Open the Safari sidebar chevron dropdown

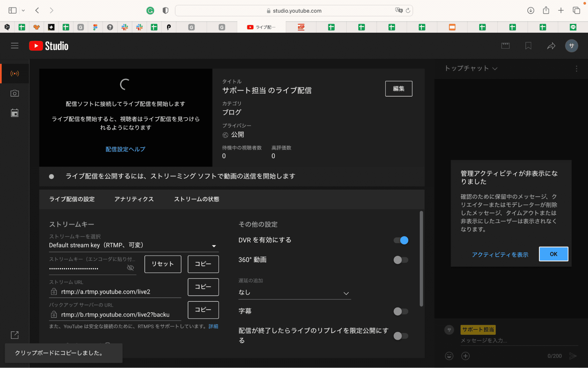point(23,11)
